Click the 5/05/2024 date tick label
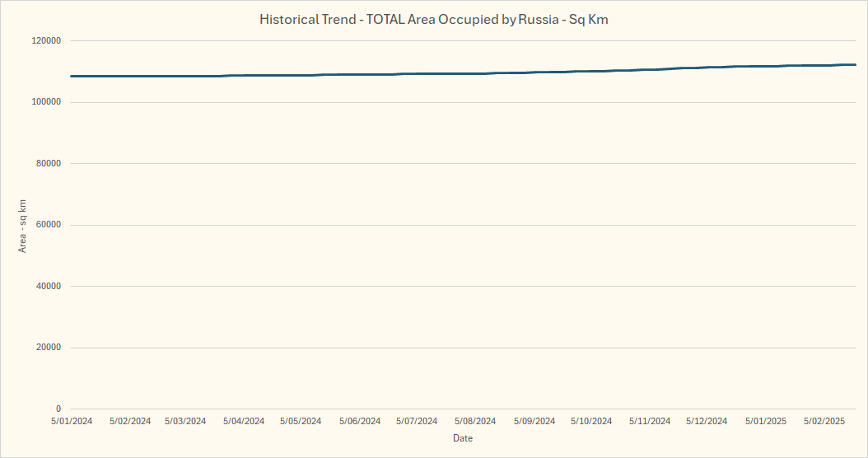This screenshot has width=868, height=458. pyautogui.click(x=301, y=421)
